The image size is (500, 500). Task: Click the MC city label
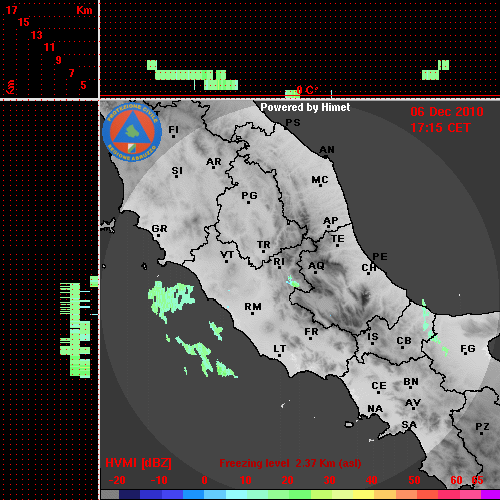point(320,180)
